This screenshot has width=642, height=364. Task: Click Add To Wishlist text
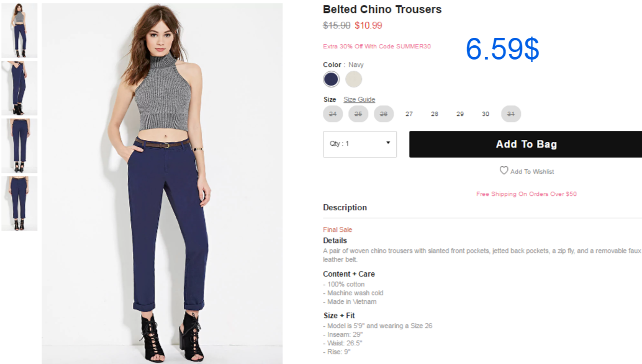click(x=532, y=172)
